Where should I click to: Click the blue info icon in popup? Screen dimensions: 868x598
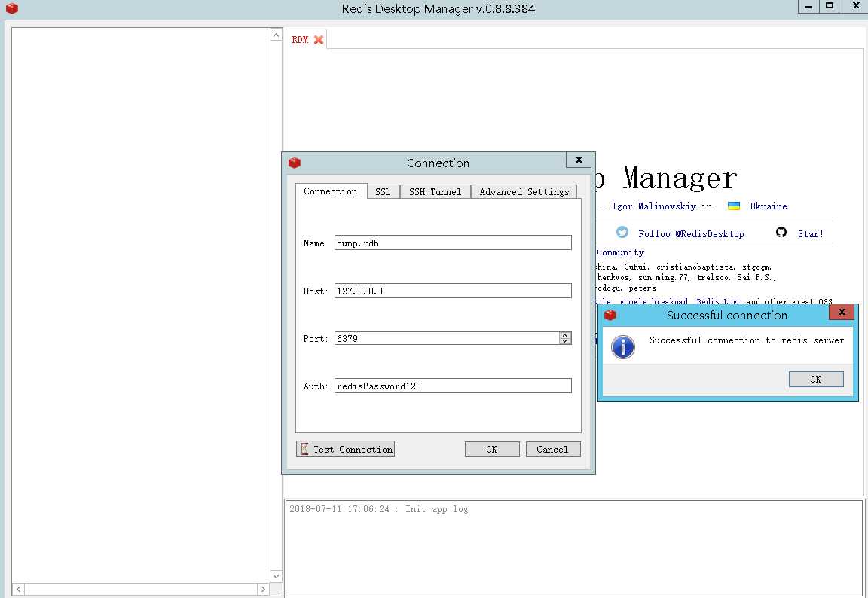[623, 347]
